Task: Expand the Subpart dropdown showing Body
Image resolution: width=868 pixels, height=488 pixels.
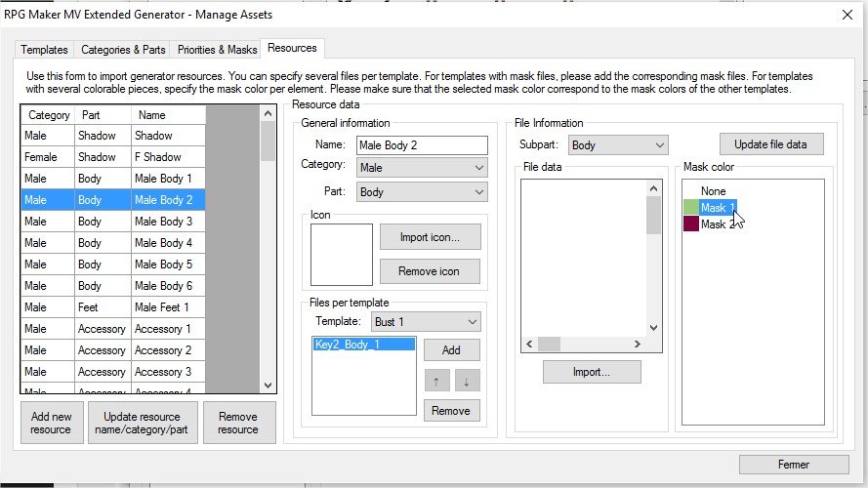Action: click(x=618, y=145)
